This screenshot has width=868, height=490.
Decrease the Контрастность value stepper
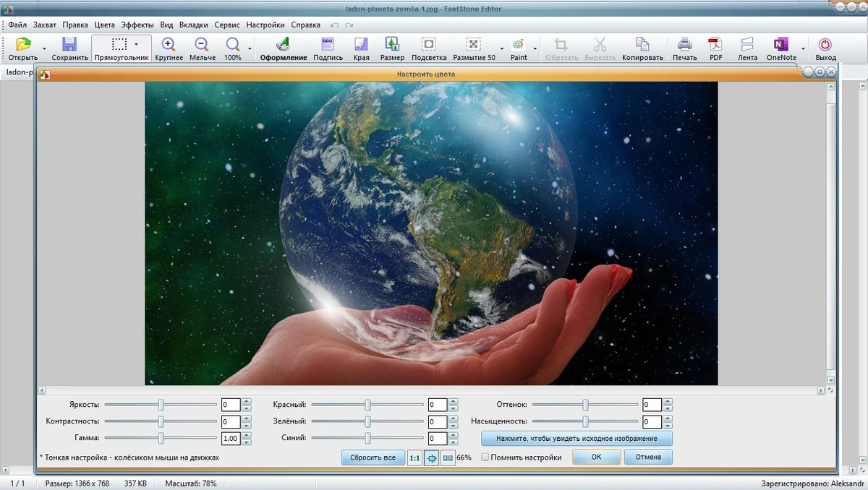point(247,425)
